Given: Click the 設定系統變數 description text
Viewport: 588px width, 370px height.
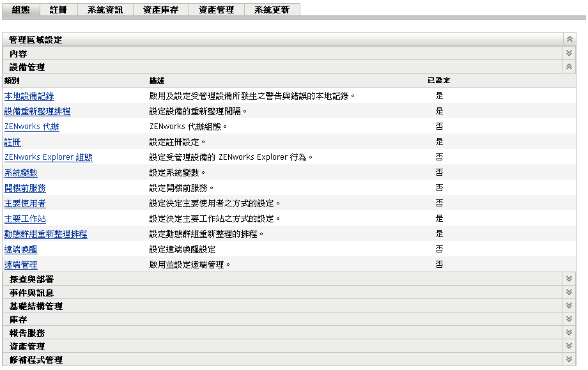Looking at the screenshot, I should tap(178, 173).
